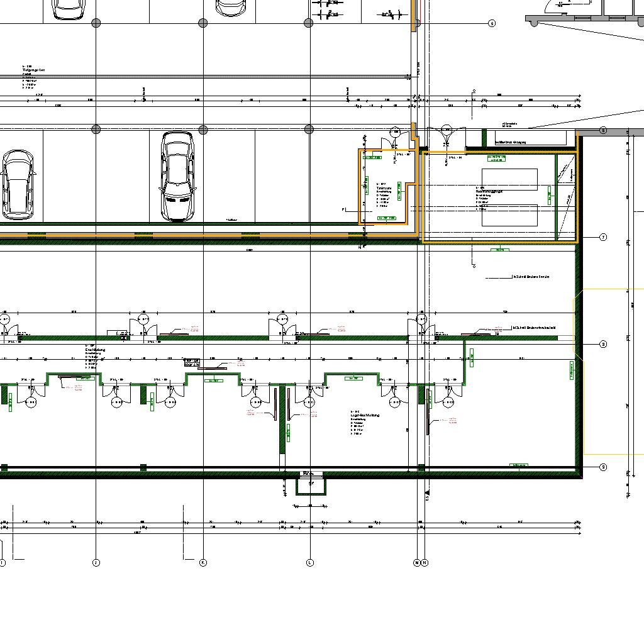
Task: Select the green tag at Tankraum bottom wall
Action: [x=387, y=218]
